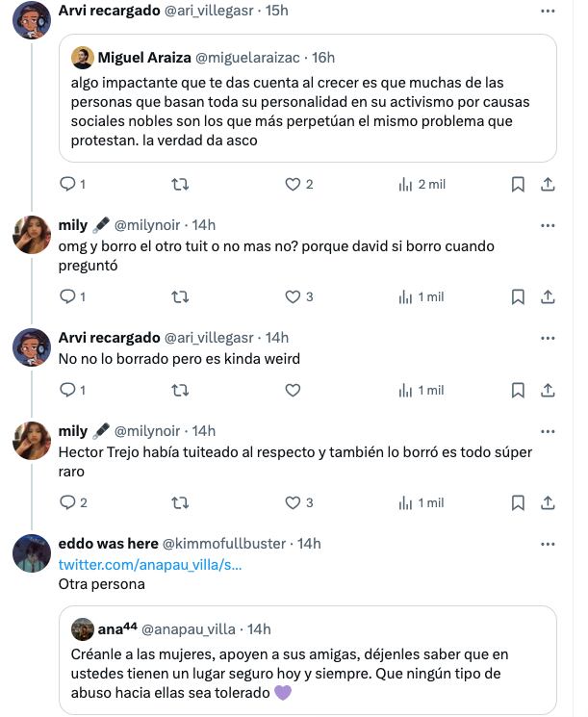The image size is (588, 717).
Task: Reply to Arvi recargado's quote tweet
Action: [67, 184]
